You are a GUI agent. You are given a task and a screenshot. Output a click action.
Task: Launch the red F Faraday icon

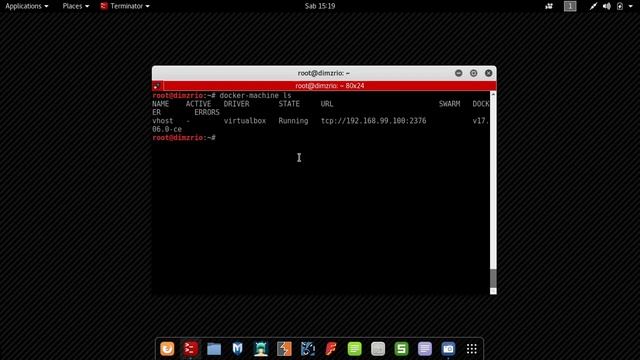(331, 349)
